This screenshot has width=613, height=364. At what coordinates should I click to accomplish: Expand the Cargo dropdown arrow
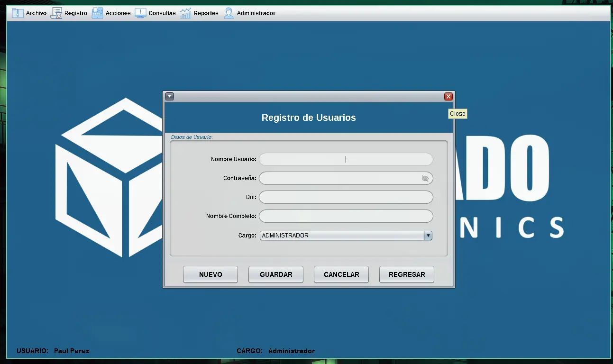pyautogui.click(x=428, y=236)
